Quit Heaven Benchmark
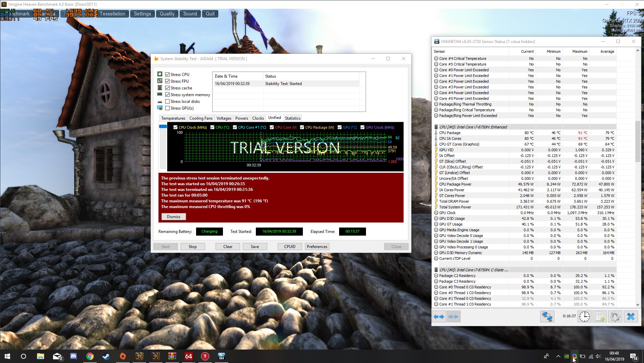The height and width of the screenshot is (363, 644). coord(210,14)
